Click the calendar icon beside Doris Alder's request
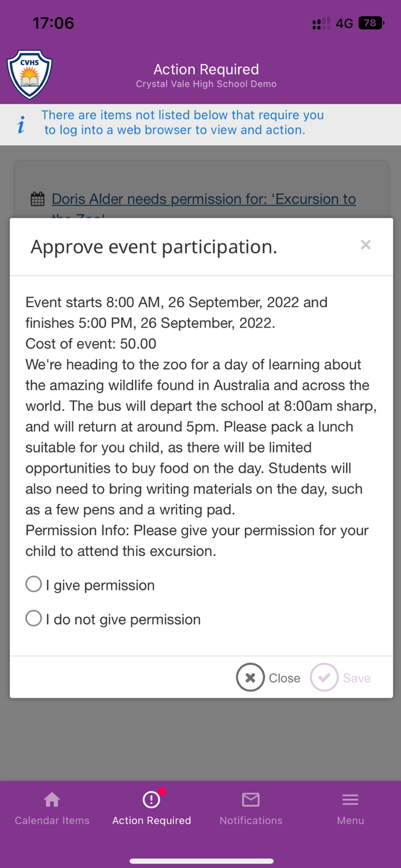 click(37, 198)
